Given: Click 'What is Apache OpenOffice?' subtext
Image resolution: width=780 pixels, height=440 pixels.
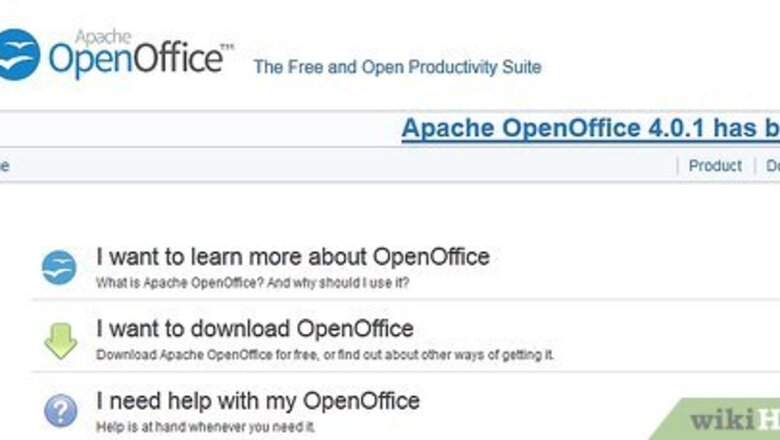Looking at the screenshot, I should pyautogui.click(x=253, y=283).
